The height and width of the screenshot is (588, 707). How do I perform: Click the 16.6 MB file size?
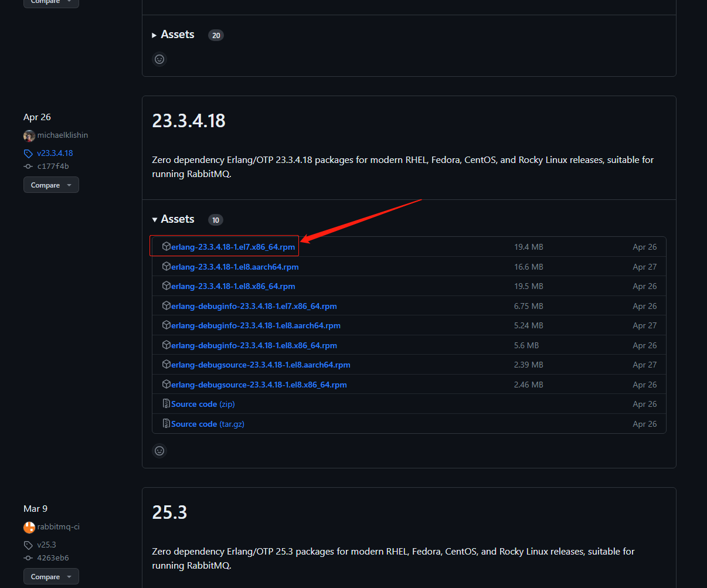(529, 267)
